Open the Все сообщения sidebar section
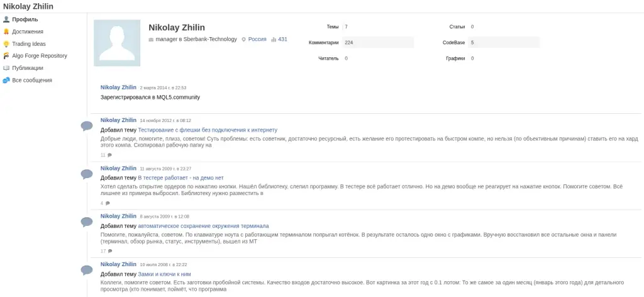The image size is (644, 297). [32, 80]
